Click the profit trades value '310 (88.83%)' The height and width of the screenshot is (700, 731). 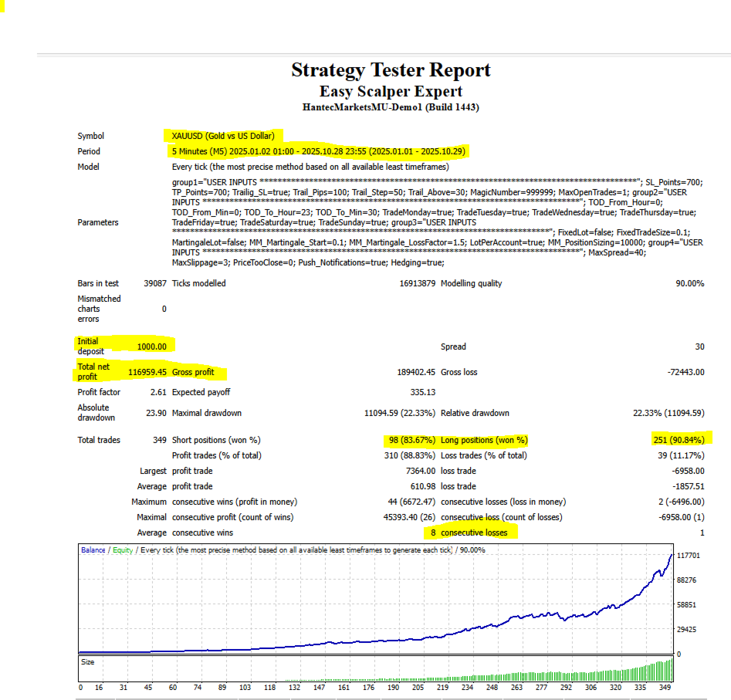point(410,455)
